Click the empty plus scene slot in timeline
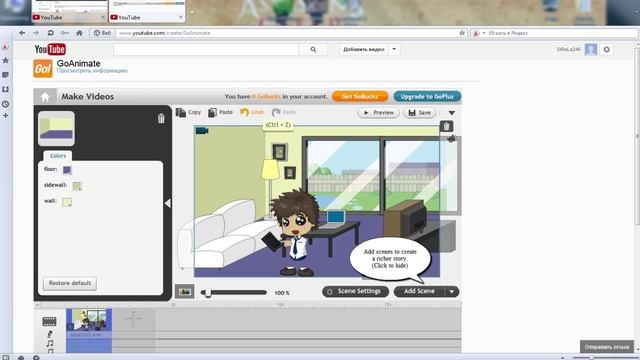640x360 pixels. pos(133,319)
